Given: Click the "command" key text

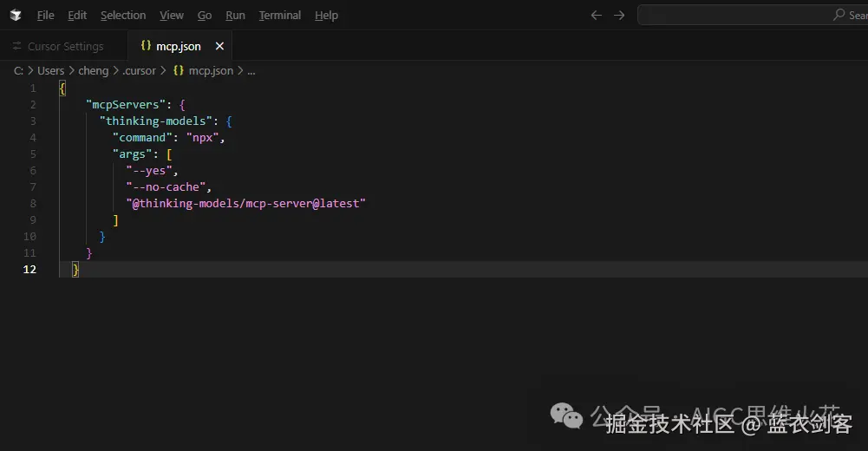Looking at the screenshot, I should [x=142, y=137].
